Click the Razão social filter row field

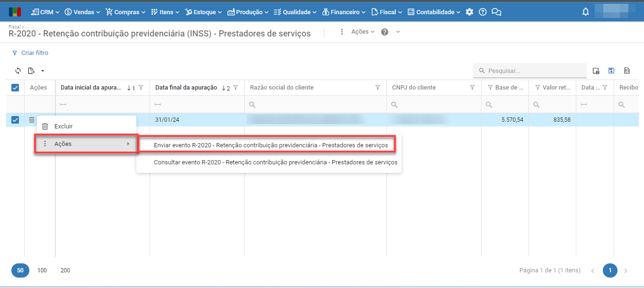(x=315, y=104)
